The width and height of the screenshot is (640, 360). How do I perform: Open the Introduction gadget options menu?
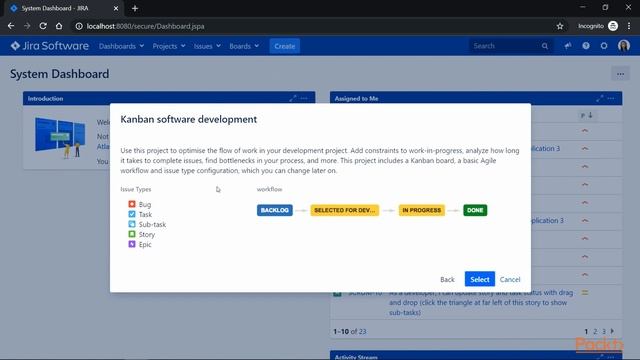(304, 98)
